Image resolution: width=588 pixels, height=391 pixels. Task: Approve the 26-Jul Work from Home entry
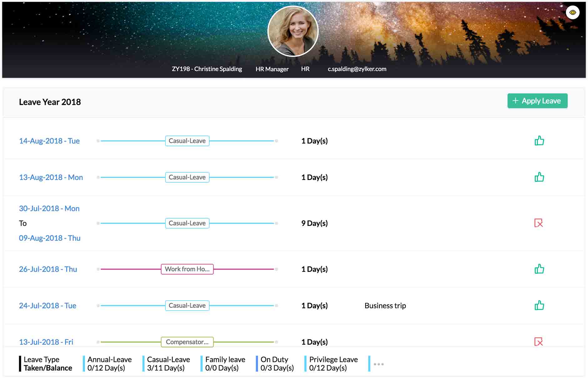(539, 269)
